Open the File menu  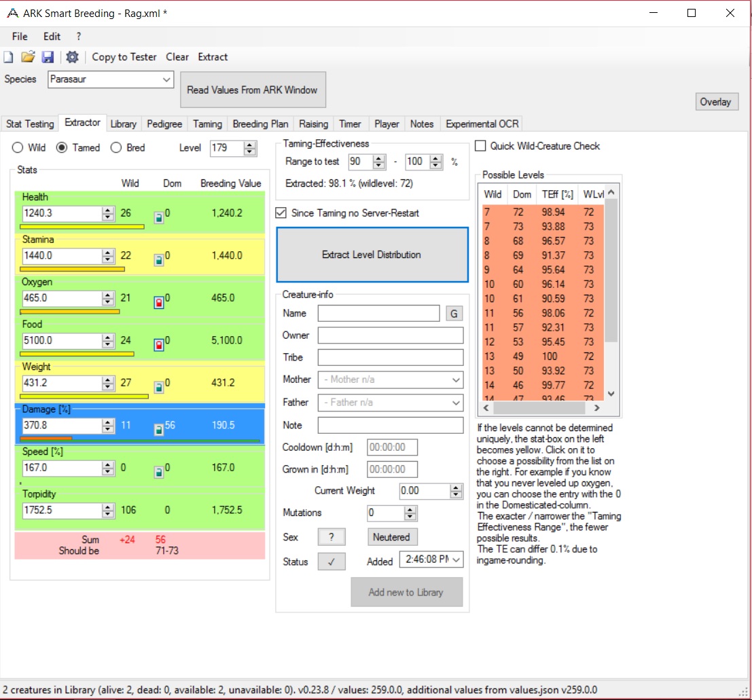pos(19,36)
